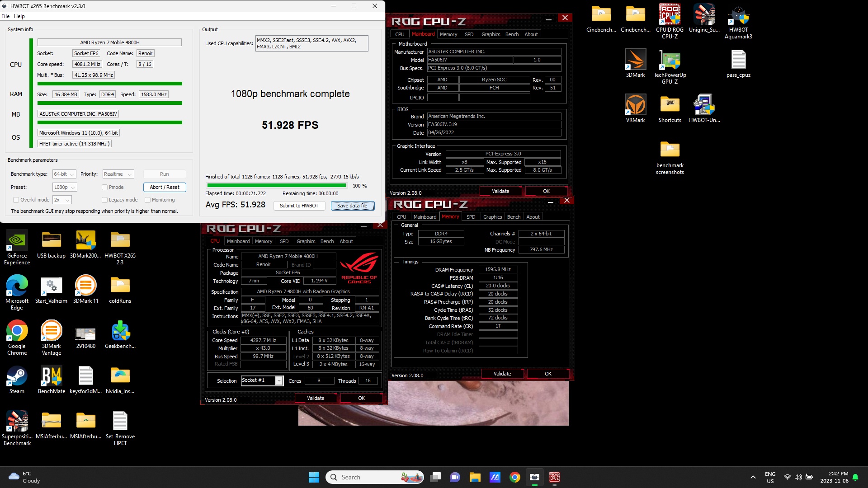Click BIOS Version FA506IV.319 field

click(x=494, y=124)
